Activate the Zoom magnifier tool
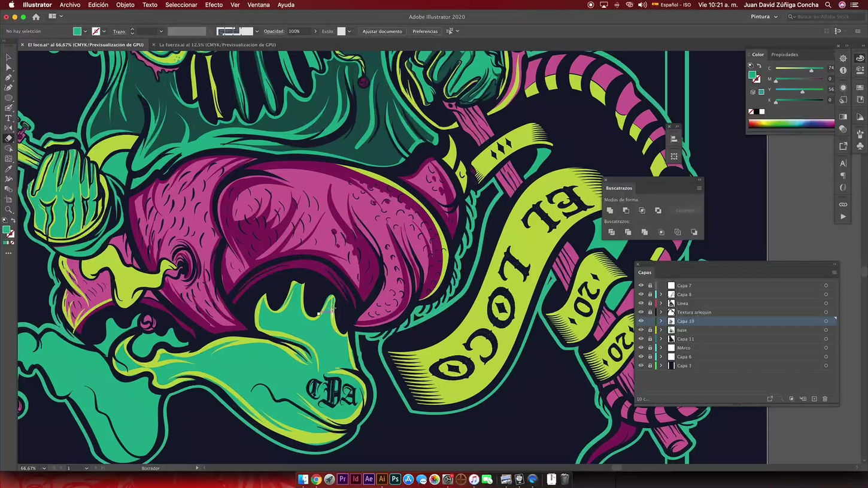Image resolution: width=868 pixels, height=488 pixels. click(x=8, y=210)
